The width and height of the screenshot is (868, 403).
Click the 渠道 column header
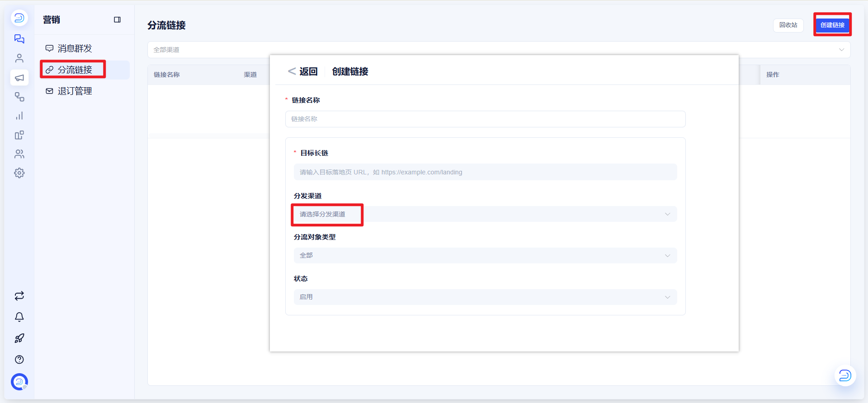(250, 75)
